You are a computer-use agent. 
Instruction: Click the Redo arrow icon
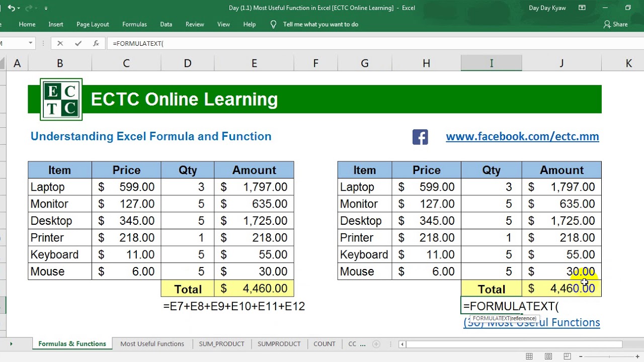point(28,8)
